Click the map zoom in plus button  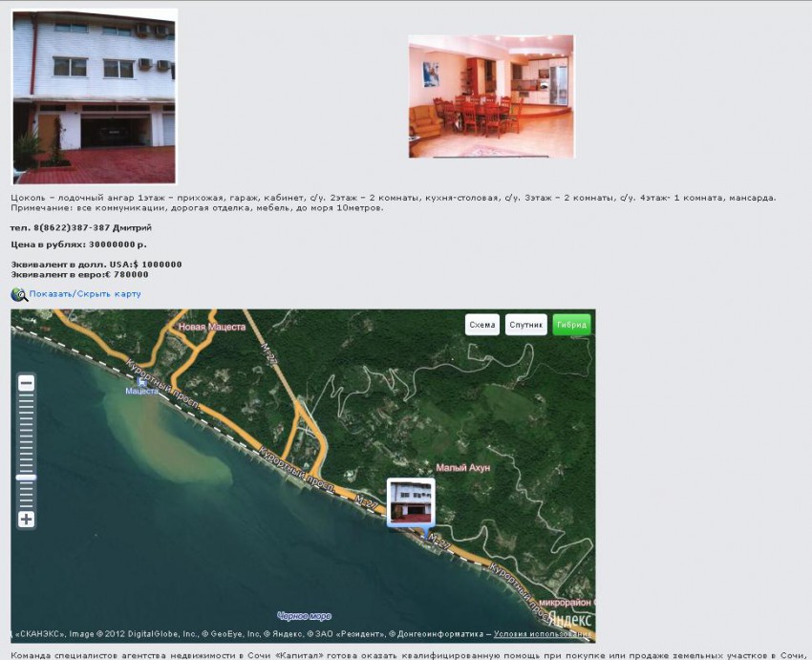click(27, 520)
